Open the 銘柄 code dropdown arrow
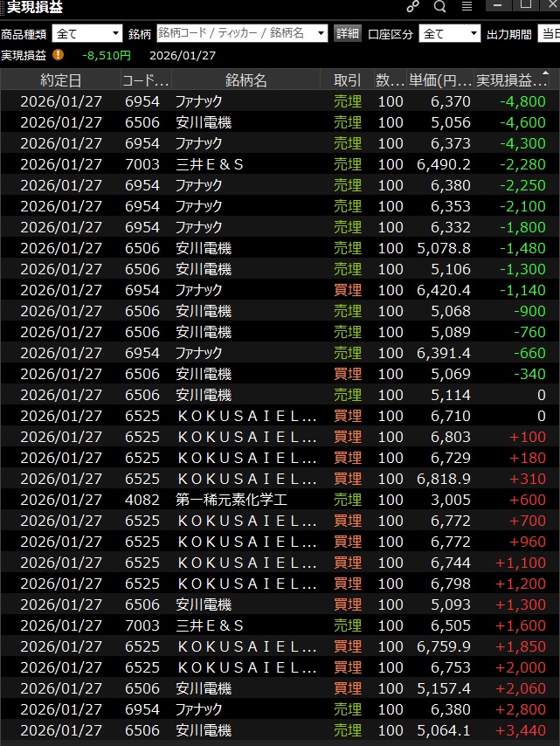Screen dimensions: 560x746 (x=321, y=34)
